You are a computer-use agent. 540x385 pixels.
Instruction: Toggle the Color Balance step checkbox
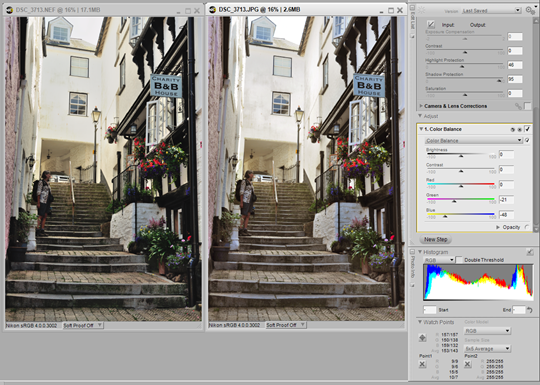(x=527, y=129)
